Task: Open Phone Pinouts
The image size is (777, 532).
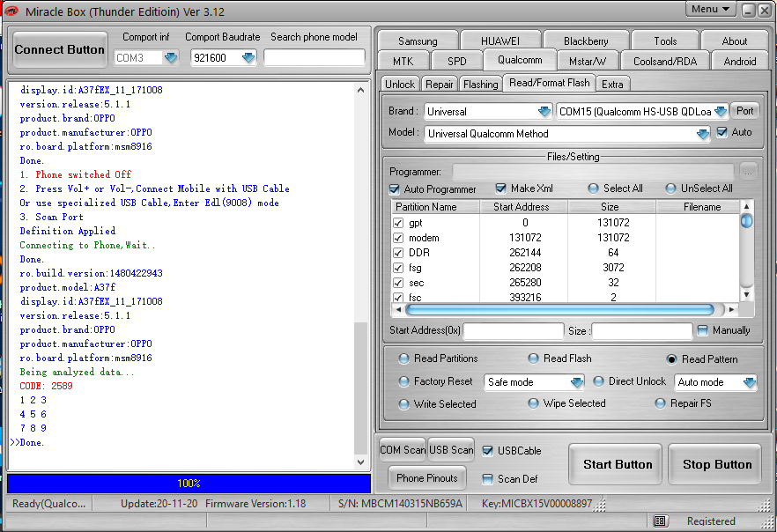Action: tap(426, 478)
